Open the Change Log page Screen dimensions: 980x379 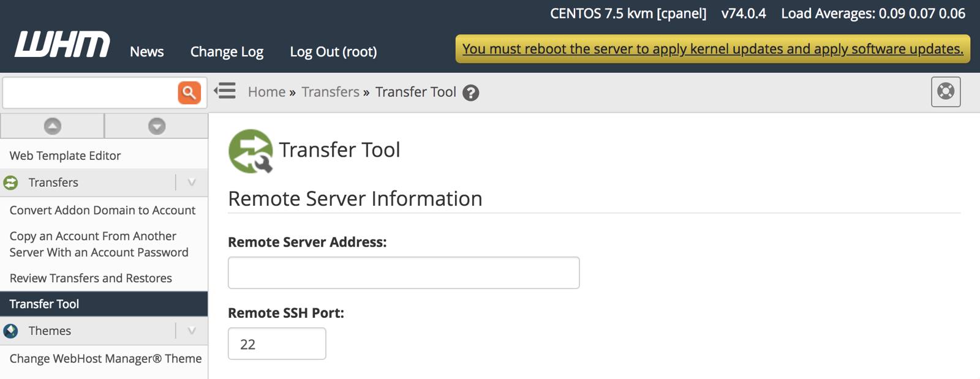227,52
